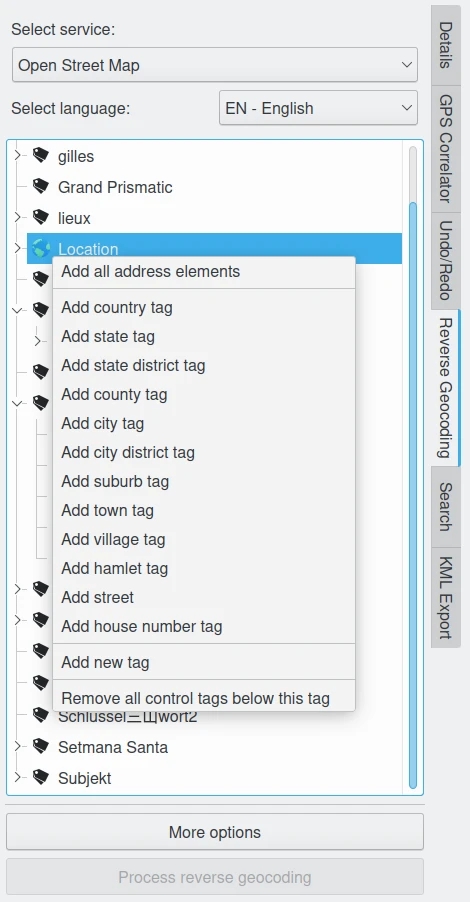Click the tag icon next to gilles
The height and width of the screenshot is (902, 470).
pyautogui.click(x=40, y=155)
